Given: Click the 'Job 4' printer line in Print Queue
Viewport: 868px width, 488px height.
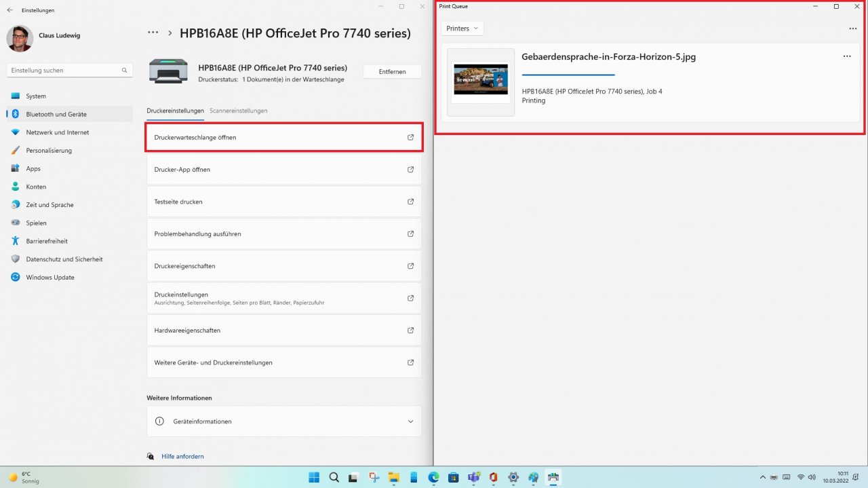Looking at the screenshot, I should pyautogui.click(x=592, y=91).
